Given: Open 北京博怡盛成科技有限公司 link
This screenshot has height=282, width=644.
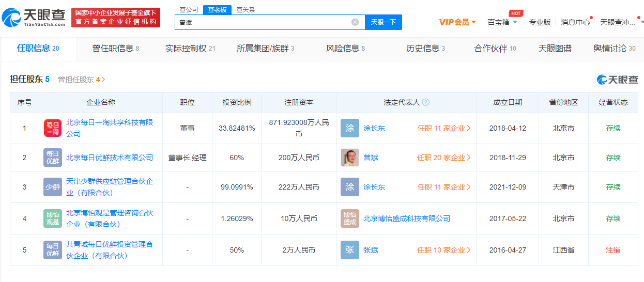Looking at the screenshot, I should coord(407,218).
